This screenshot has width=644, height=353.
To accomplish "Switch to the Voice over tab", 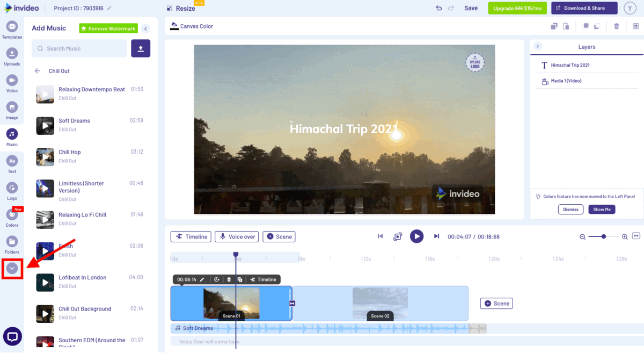I will tap(236, 236).
